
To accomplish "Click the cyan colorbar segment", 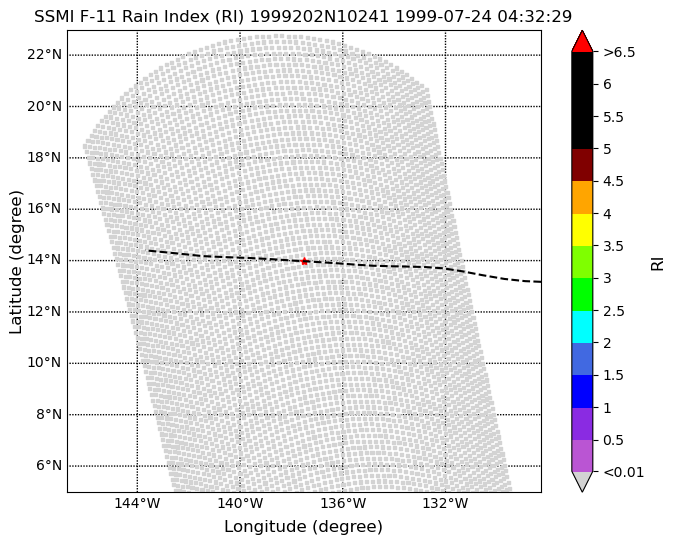I will click(582, 326).
